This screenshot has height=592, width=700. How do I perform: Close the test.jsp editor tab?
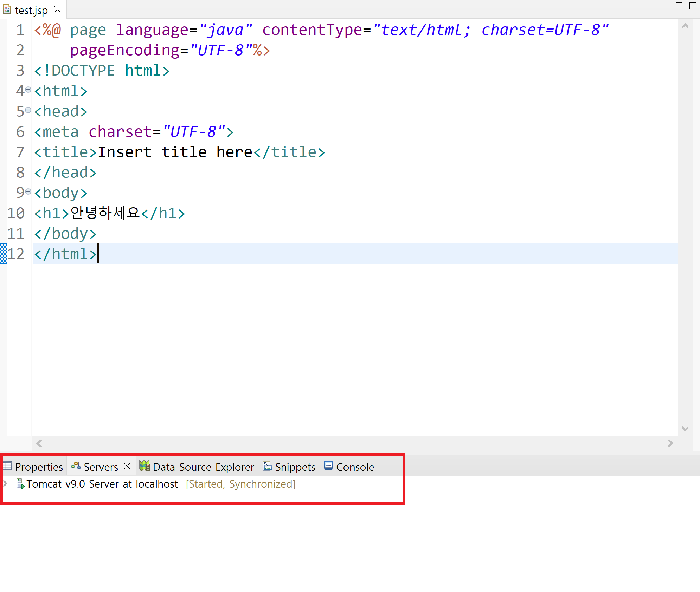point(58,9)
